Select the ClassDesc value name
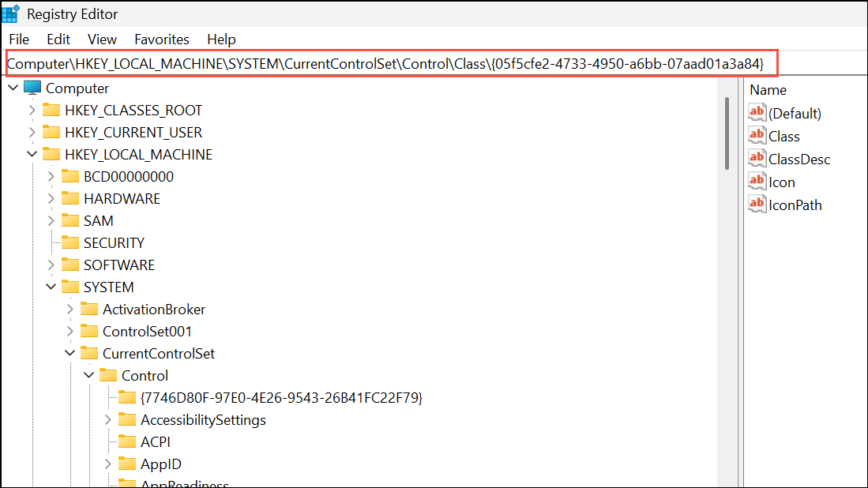The width and height of the screenshot is (868, 488). pos(799,160)
